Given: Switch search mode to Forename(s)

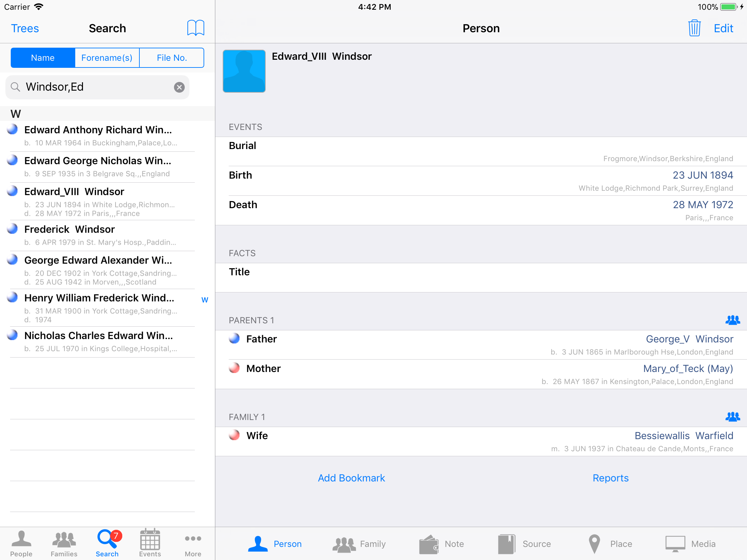Looking at the screenshot, I should coord(107,58).
